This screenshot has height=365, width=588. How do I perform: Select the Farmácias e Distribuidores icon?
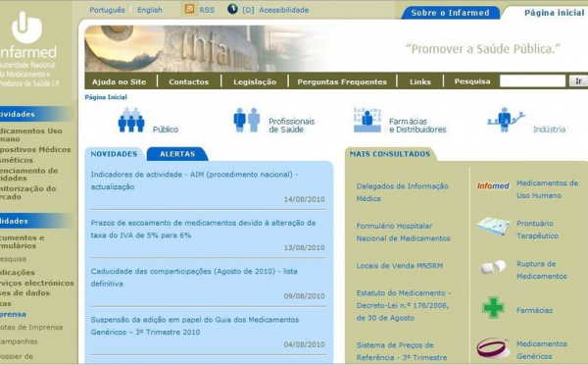(x=367, y=120)
